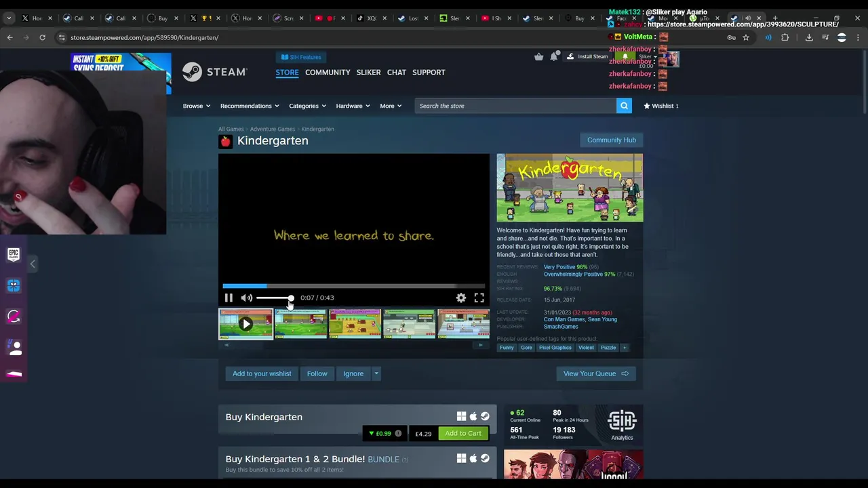Collapse the left sidebar arrow
This screenshot has width=868, height=488.
33,264
